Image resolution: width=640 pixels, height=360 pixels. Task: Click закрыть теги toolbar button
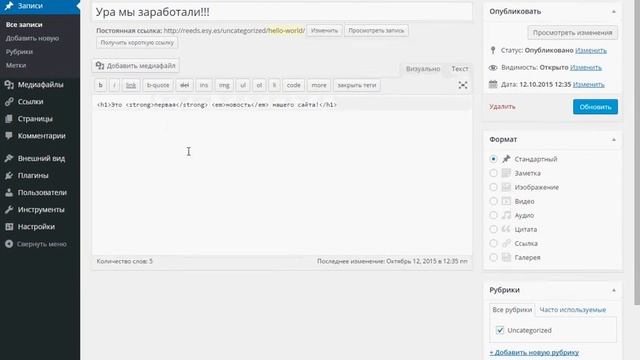(357, 85)
